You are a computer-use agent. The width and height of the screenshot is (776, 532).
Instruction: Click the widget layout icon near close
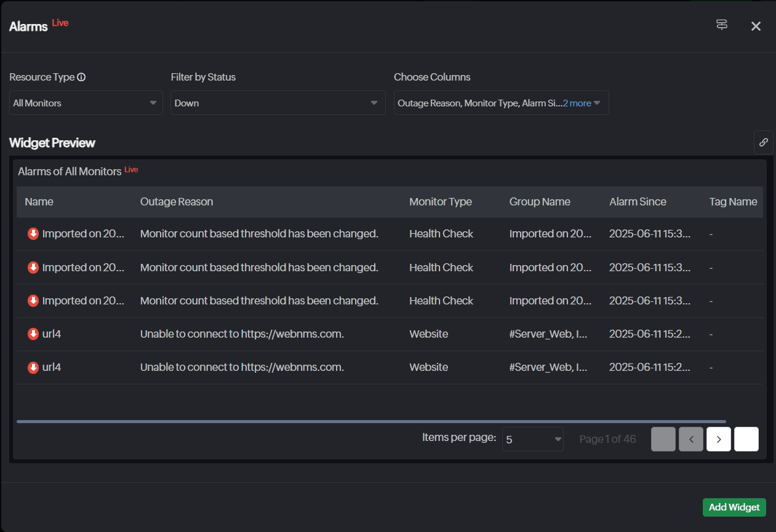[x=722, y=25]
